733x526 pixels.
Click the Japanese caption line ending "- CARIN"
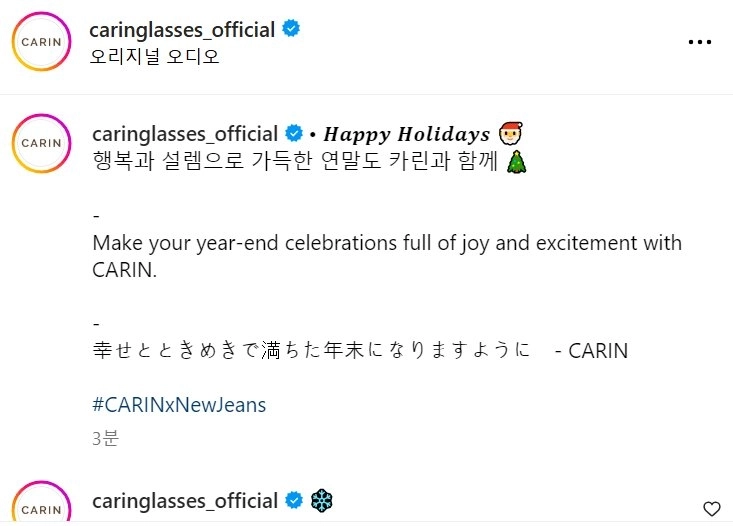pos(359,351)
